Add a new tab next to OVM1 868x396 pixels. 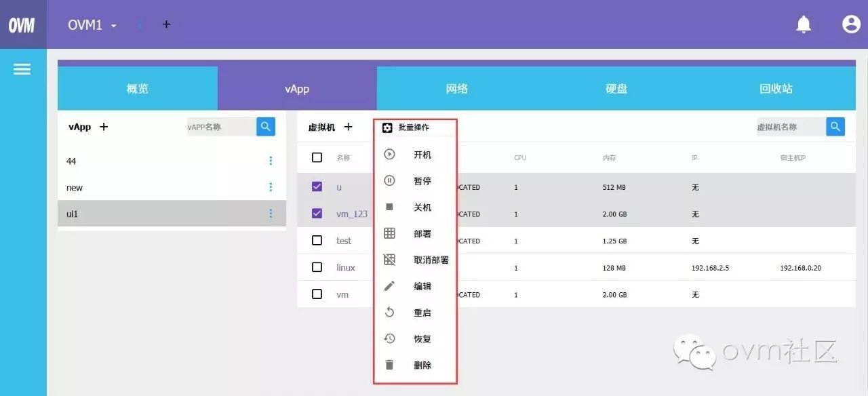(166, 24)
